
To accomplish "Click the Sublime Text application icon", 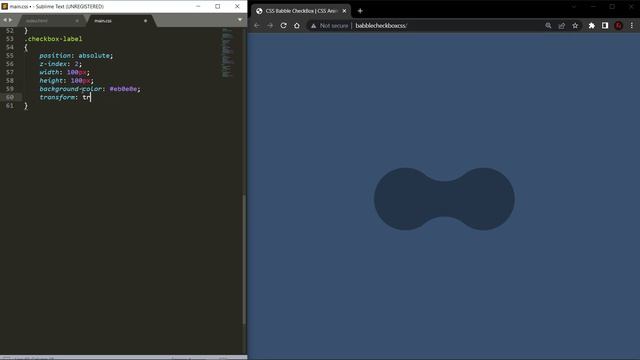I will 4,6.
